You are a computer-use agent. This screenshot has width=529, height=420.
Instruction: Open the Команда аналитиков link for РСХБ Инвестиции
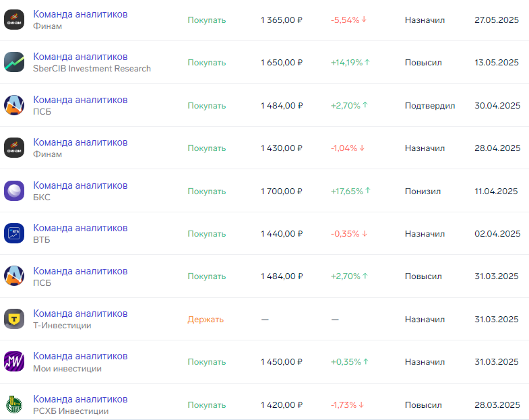(80, 399)
